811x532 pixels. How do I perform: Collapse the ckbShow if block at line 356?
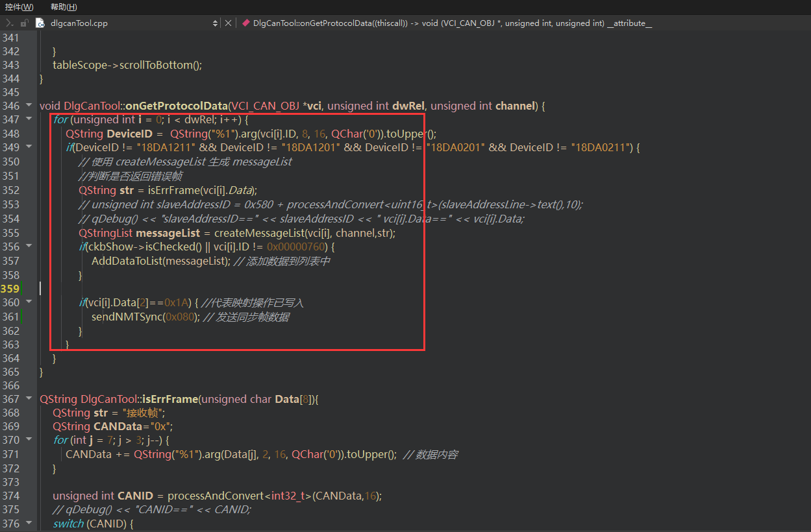29,247
